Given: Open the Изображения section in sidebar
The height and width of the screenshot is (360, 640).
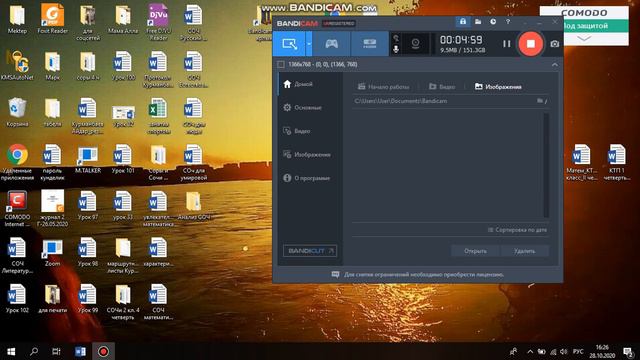Looking at the screenshot, I should (308, 155).
